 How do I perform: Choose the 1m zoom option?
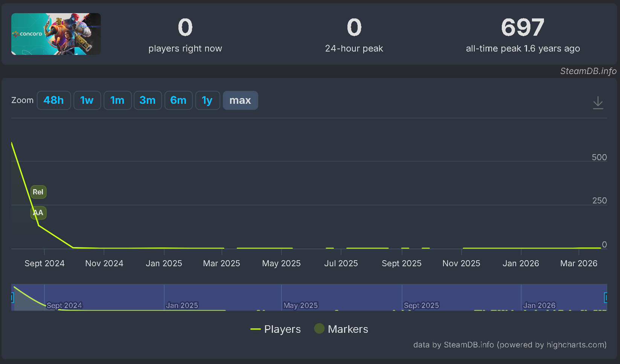[117, 100]
